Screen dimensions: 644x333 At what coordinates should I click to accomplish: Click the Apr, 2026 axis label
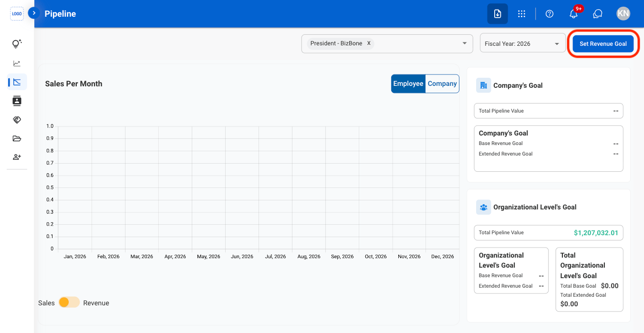point(175,257)
